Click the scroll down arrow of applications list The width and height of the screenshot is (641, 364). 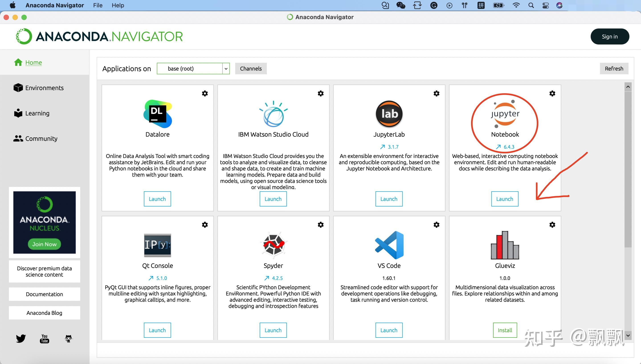point(628,336)
